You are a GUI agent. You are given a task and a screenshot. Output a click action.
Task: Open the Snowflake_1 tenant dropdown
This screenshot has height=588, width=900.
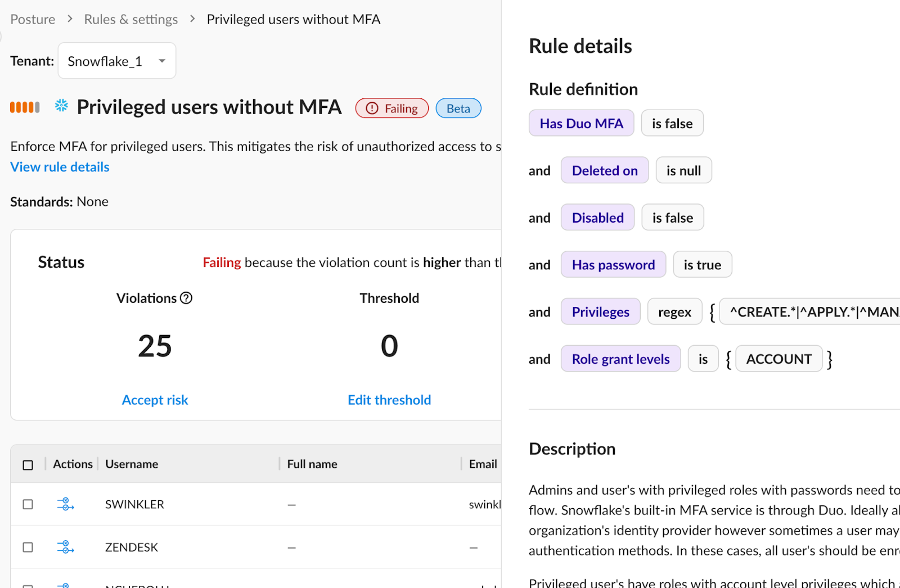click(x=116, y=61)
